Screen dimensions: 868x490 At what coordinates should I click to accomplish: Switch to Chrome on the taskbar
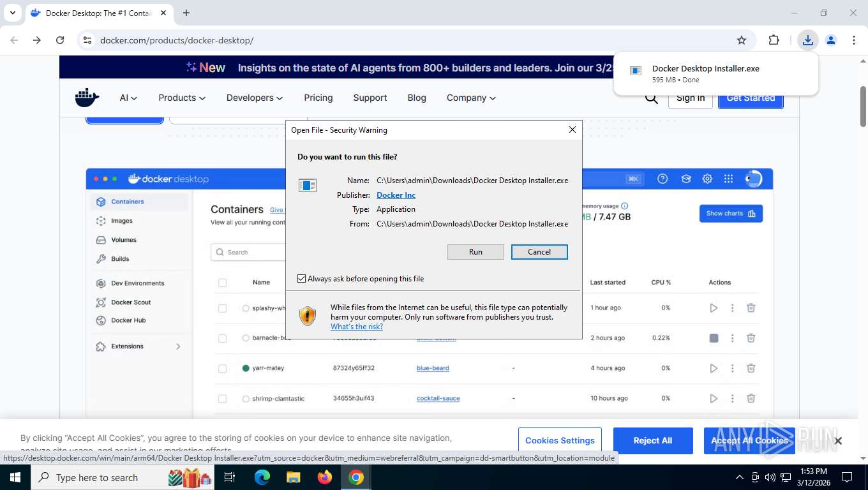click(x=356, y=477)
